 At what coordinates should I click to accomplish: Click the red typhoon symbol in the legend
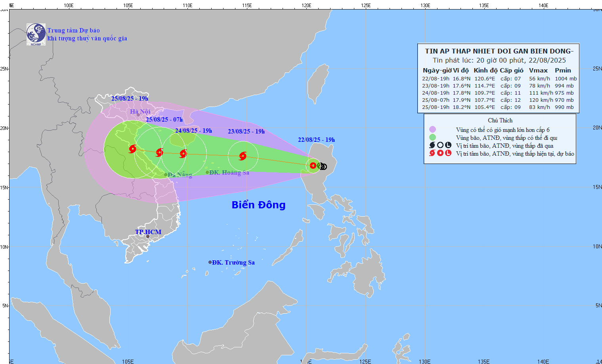coord(432,153)
